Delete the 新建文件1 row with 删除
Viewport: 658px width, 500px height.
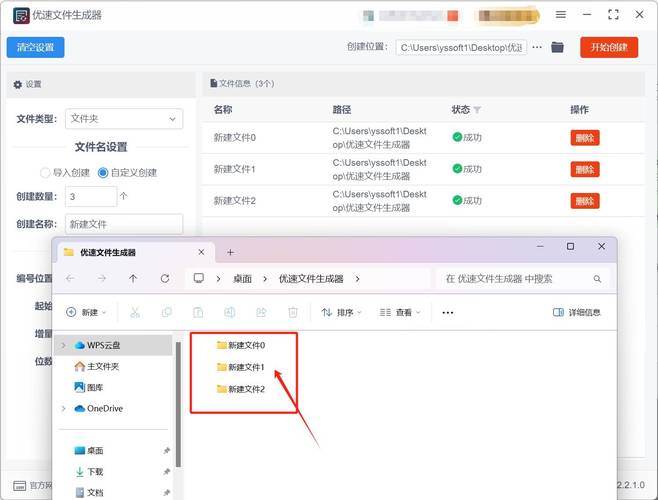(x=584, y=170)
